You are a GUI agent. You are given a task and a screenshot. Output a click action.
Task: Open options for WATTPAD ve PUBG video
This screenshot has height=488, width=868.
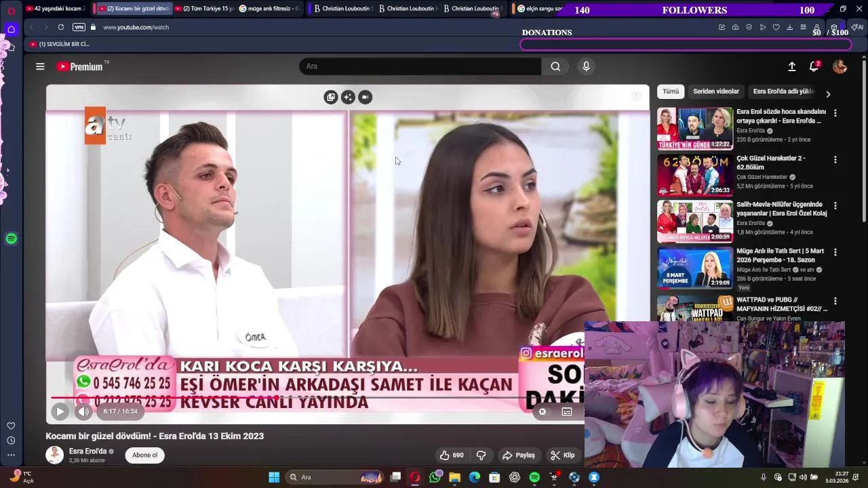(835, 301)
